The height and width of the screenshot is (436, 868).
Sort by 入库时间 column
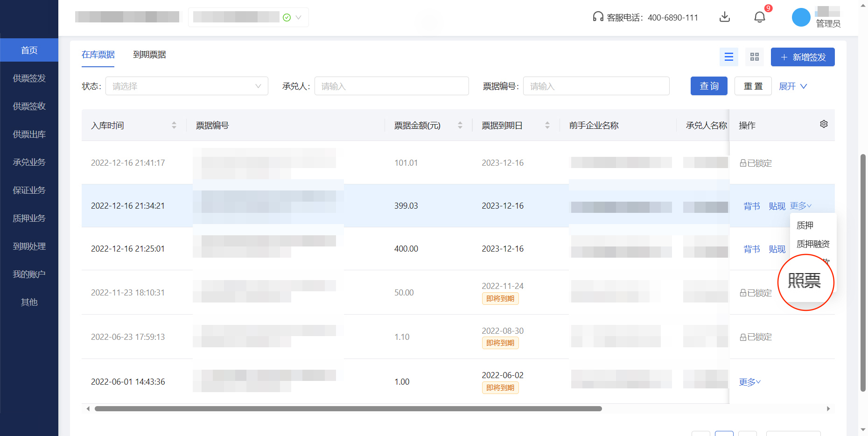tap(174, 125)
